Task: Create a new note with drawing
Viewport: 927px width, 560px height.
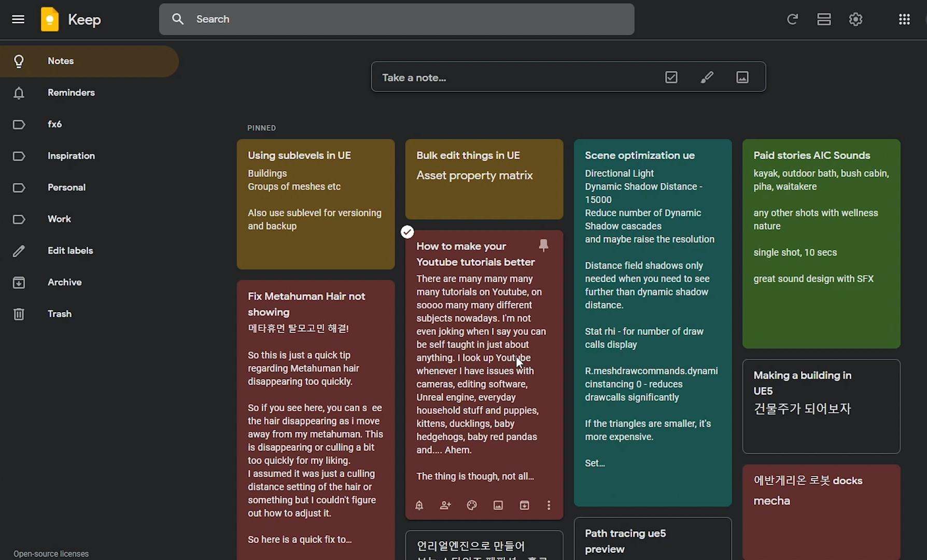Action: tap(707, 77)
